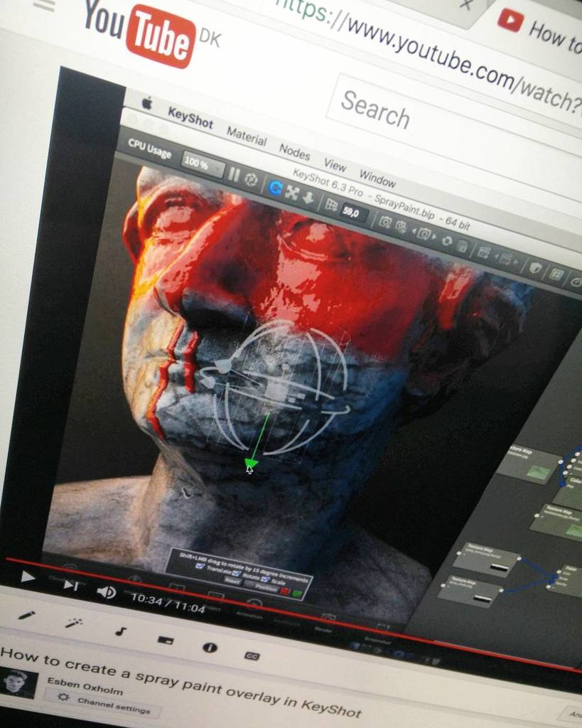Open the Channel settings button
Screen dimensions: 582x728
(104, 703)
